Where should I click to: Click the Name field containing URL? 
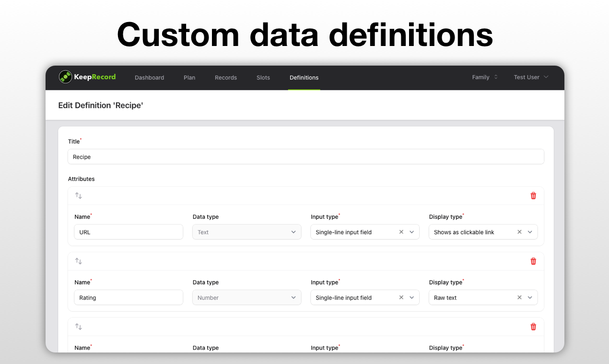click(x=129, y=232)
